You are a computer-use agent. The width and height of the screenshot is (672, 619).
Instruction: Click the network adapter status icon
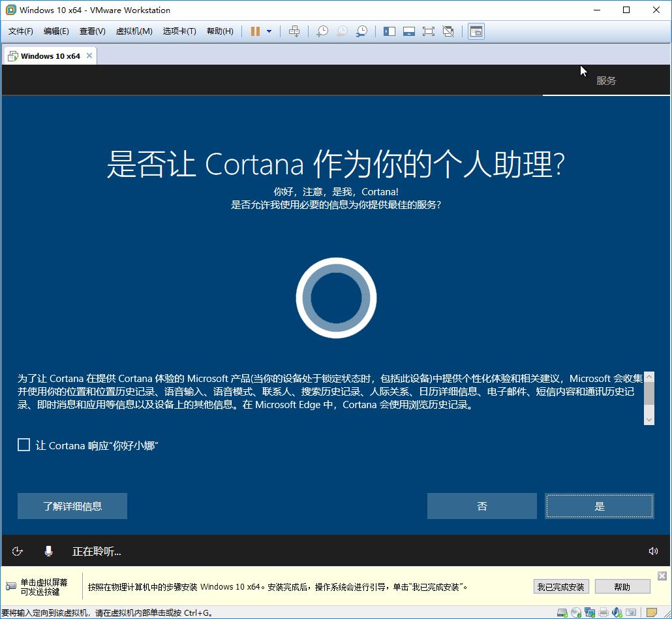click(590, 612)
